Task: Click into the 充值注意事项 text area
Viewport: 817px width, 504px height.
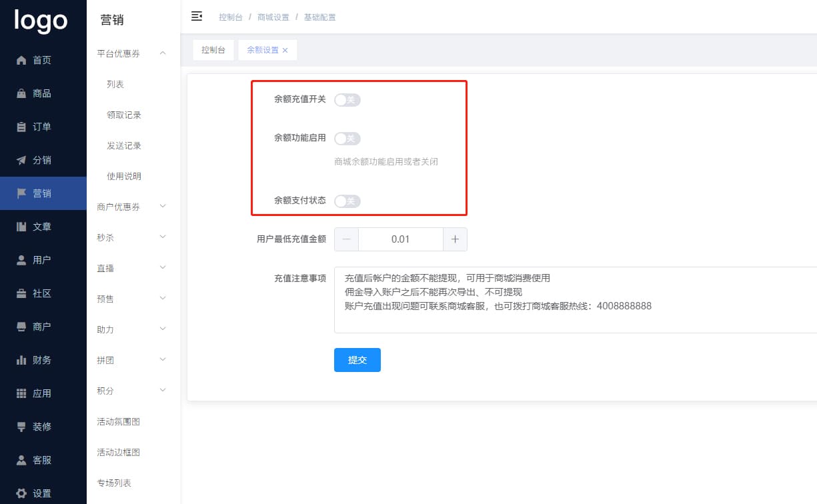Action: [x=574, y=300]
